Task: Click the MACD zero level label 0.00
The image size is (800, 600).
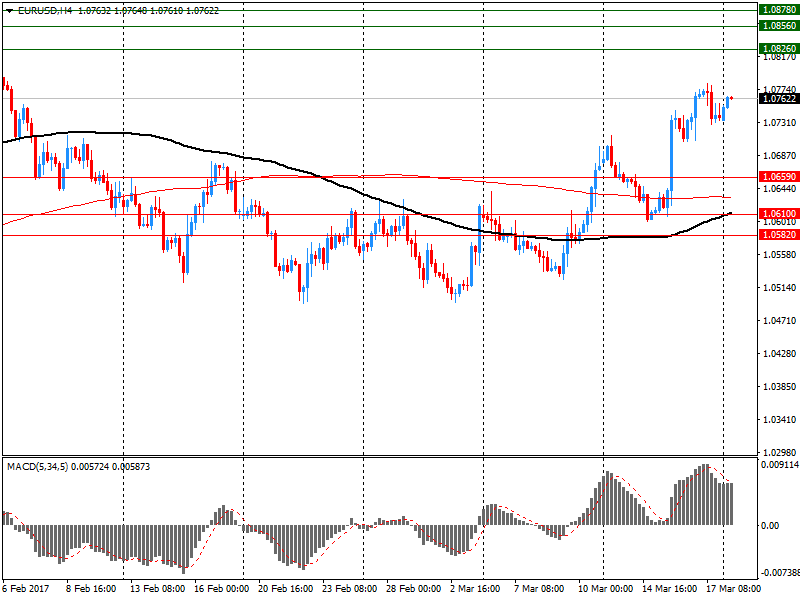Action: [769, 526]
